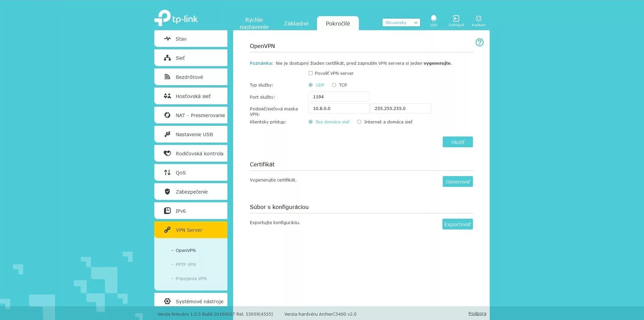Viewport: 644px width, 320px height.
Task: Click the NAT - Presmerovanie icon
Action: [167, 115]
